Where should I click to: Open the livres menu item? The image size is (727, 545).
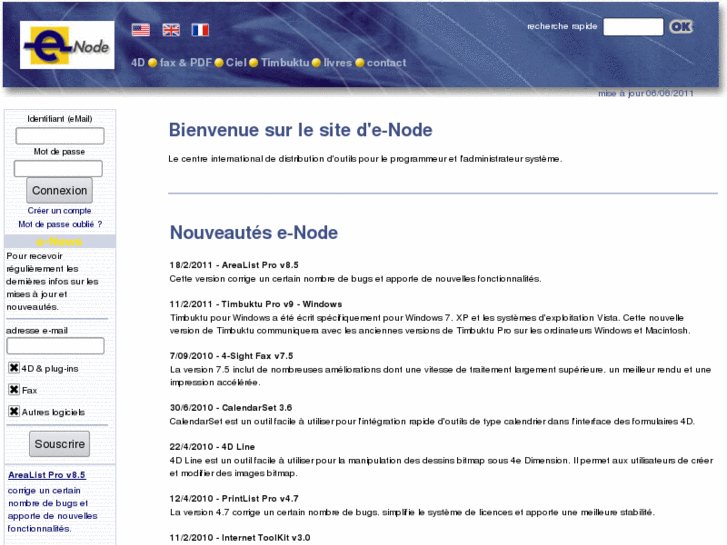pos(338,63)
